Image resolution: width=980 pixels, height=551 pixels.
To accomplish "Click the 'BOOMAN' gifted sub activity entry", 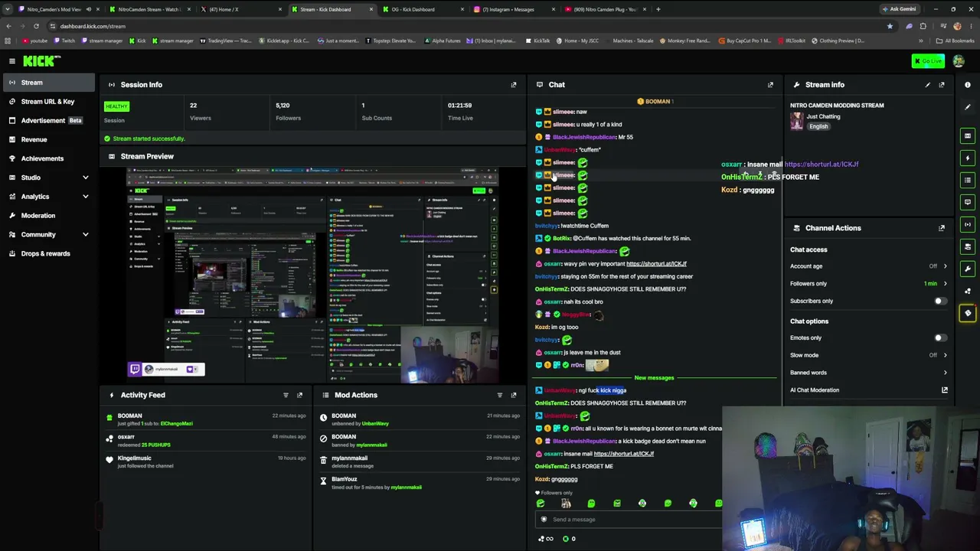I will point(206,419).
